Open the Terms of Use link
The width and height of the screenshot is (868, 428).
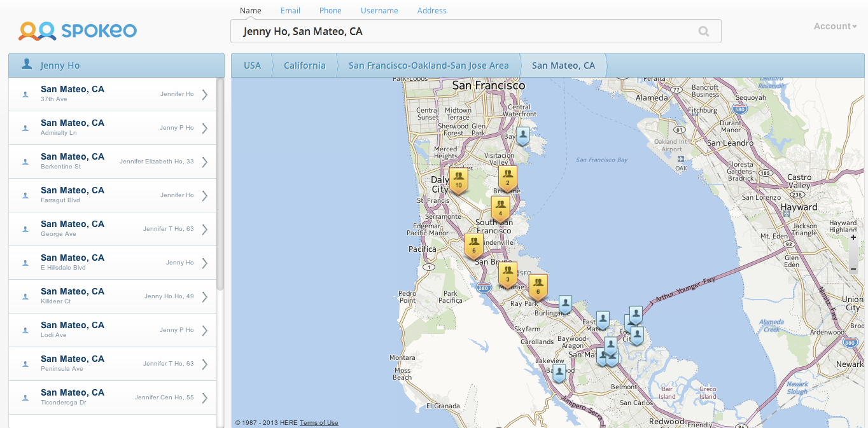319,423
